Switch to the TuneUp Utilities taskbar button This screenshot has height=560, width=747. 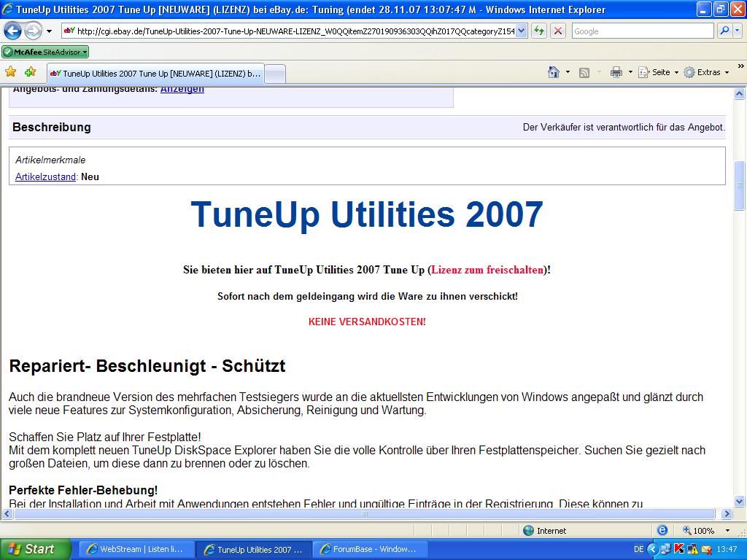pyautogui.click(x=254, y=550)
